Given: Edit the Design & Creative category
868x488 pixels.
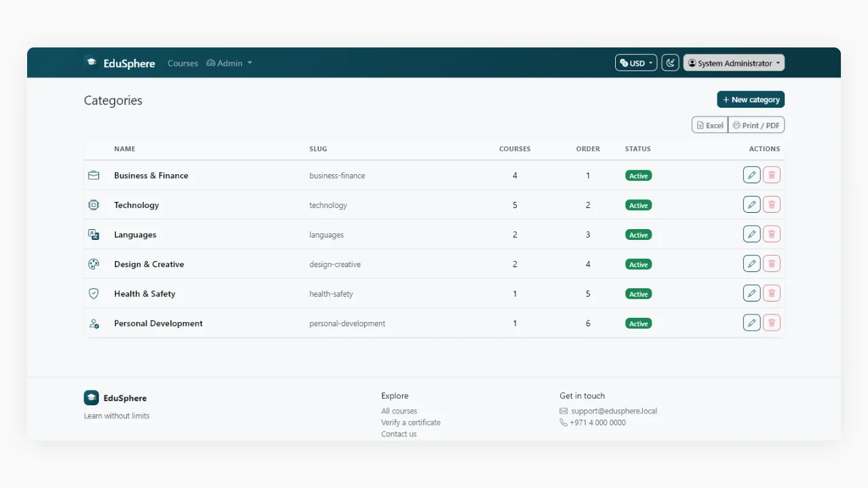Looking at the screenshot, I should pos(751,264).
